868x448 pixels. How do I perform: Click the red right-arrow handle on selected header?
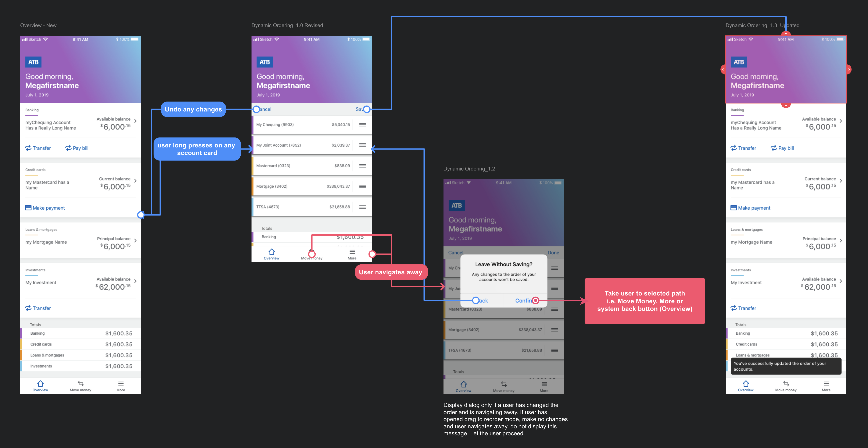click(849, 69)
